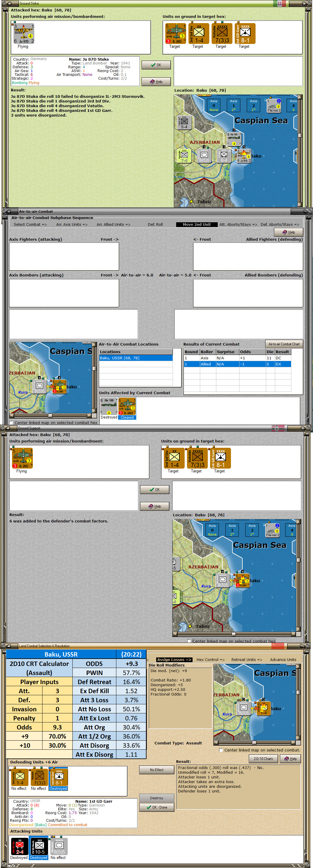Finish with OK - Done
Image resolution: width=313 pixels, height=868 pixels.
click(157, 807)
